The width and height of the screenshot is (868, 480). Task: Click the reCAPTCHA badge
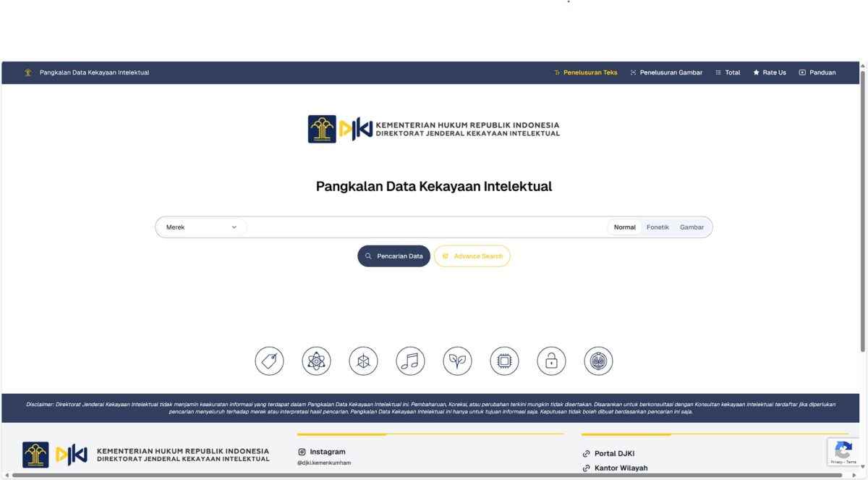tap(843, 452)
